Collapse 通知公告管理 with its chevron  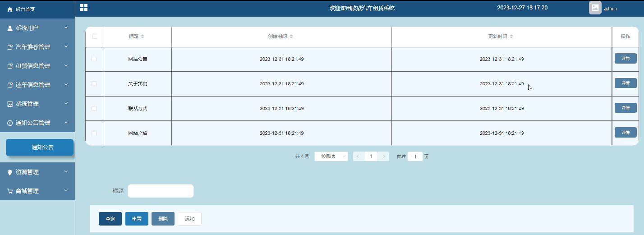click(66, 123)
